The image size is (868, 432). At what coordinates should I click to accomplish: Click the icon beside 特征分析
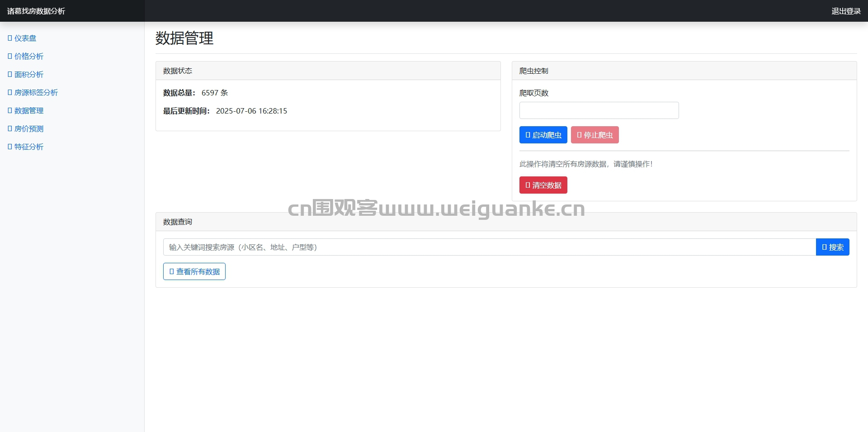[x=10, y=147]
